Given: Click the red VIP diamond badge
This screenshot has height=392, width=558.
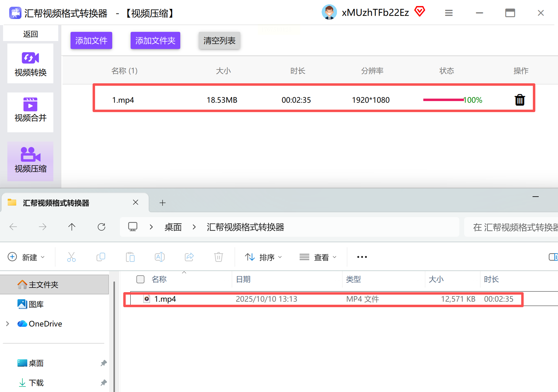Looking at the screenshot, I should click(x=420, y=12).
